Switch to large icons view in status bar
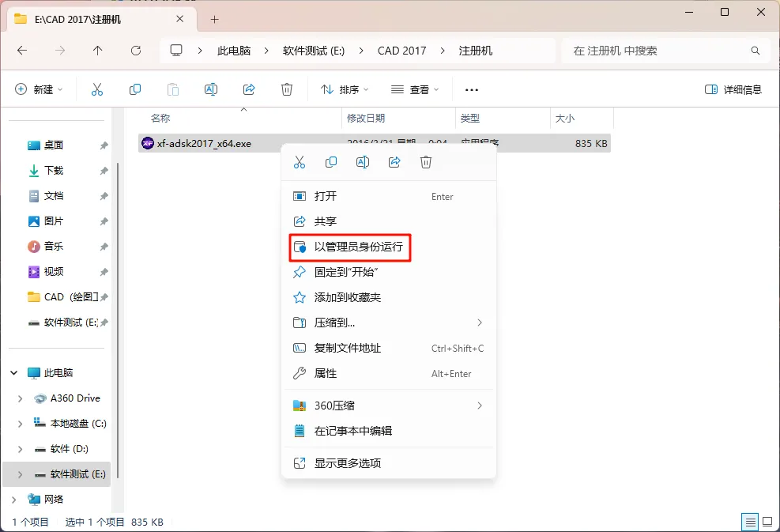Image resolution: width=780 pixels, height=532 pixels. tap(767, 522)
